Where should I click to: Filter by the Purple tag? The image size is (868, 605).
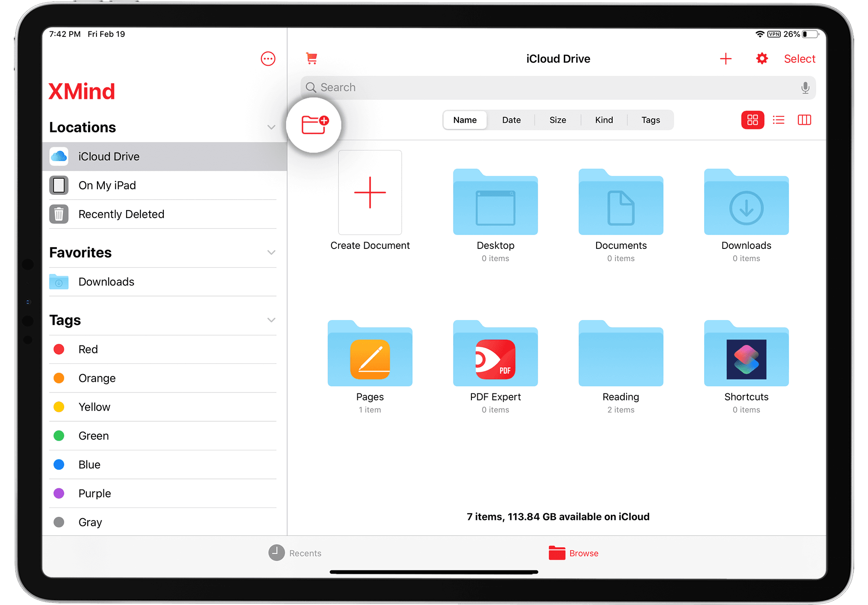click(164, 493)
